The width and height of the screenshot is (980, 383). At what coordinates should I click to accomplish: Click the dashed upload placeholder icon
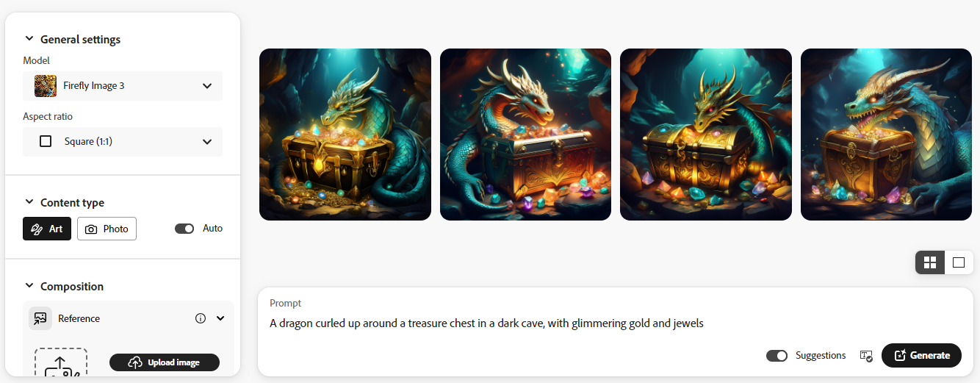(61, 363)
